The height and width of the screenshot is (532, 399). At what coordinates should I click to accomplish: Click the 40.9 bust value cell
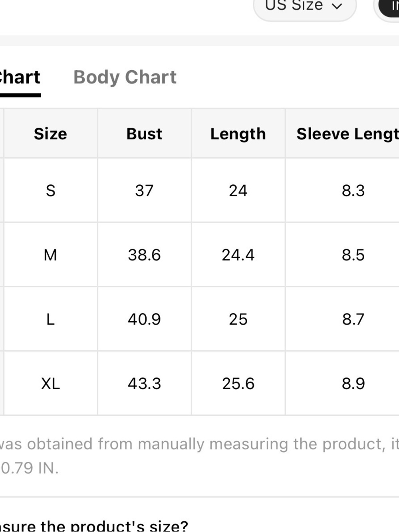(x=144, y=319)
